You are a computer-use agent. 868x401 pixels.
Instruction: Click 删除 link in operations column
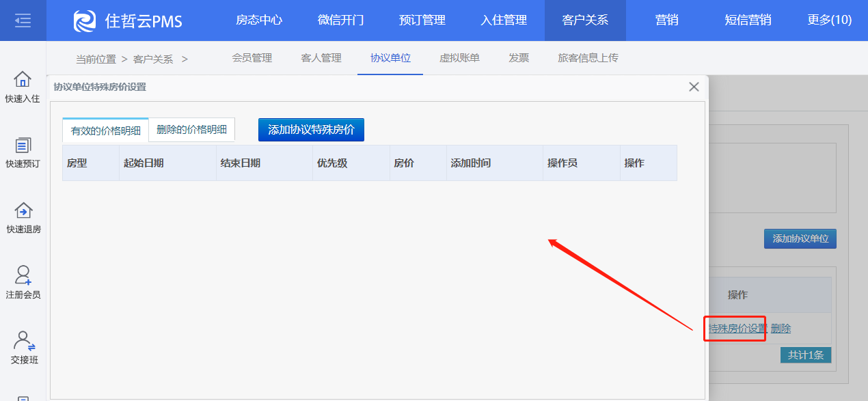[x=781, y=329]
